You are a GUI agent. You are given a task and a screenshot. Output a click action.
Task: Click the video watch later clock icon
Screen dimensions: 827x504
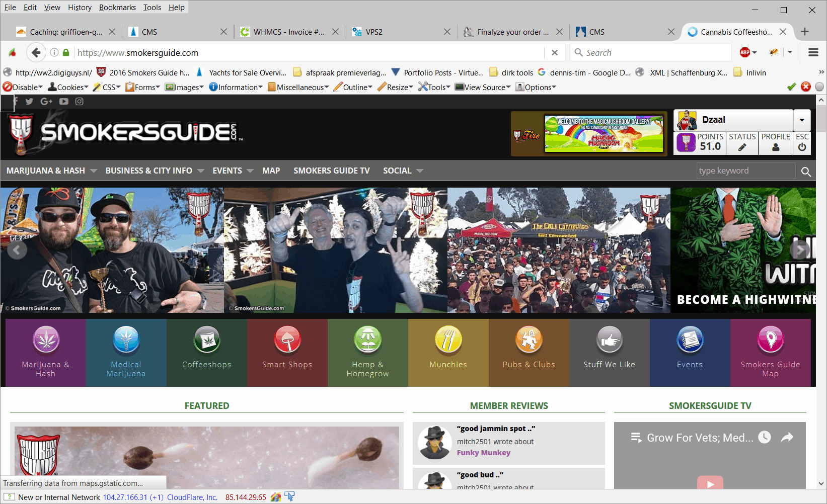pos(765,437)
